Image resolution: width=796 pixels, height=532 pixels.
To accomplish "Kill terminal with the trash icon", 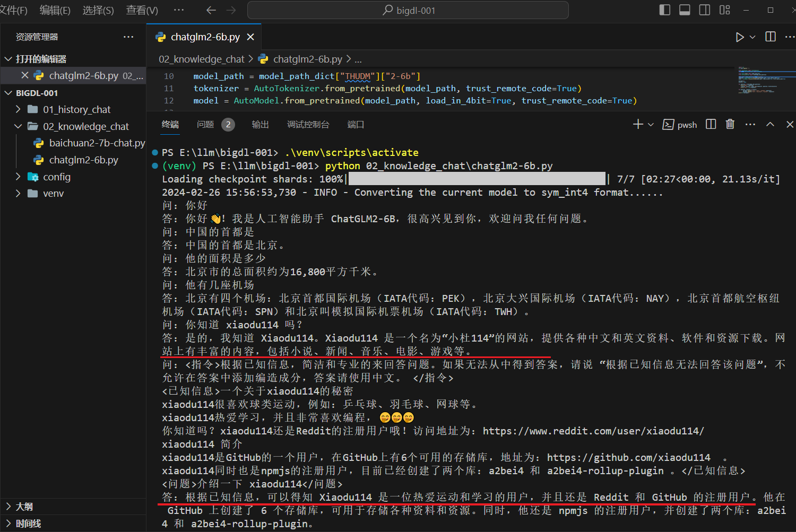I will (730, 124).
